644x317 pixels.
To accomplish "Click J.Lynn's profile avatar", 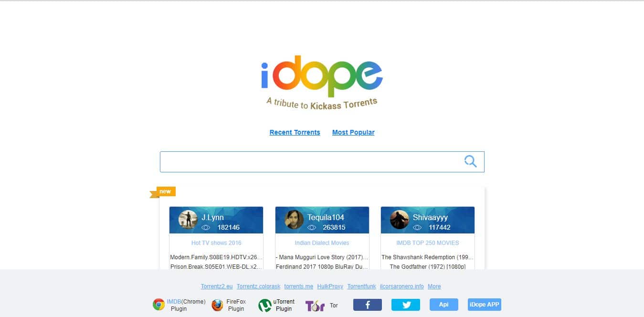I will tap(188, 220).
